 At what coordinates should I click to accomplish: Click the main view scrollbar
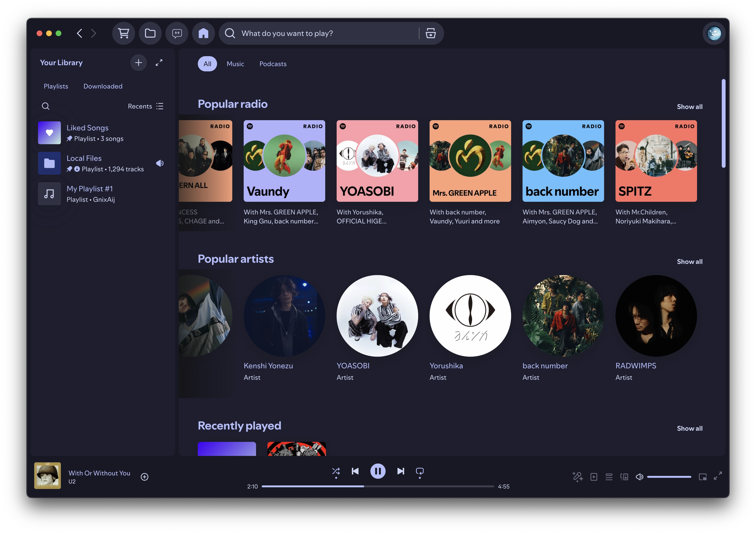724,123
